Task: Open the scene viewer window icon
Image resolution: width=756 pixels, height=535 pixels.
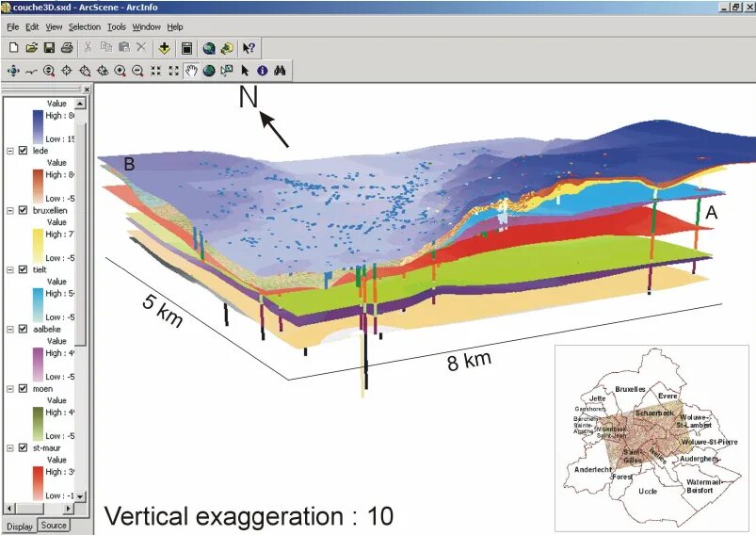Action: pyautogui.click(x=187, y=48)
